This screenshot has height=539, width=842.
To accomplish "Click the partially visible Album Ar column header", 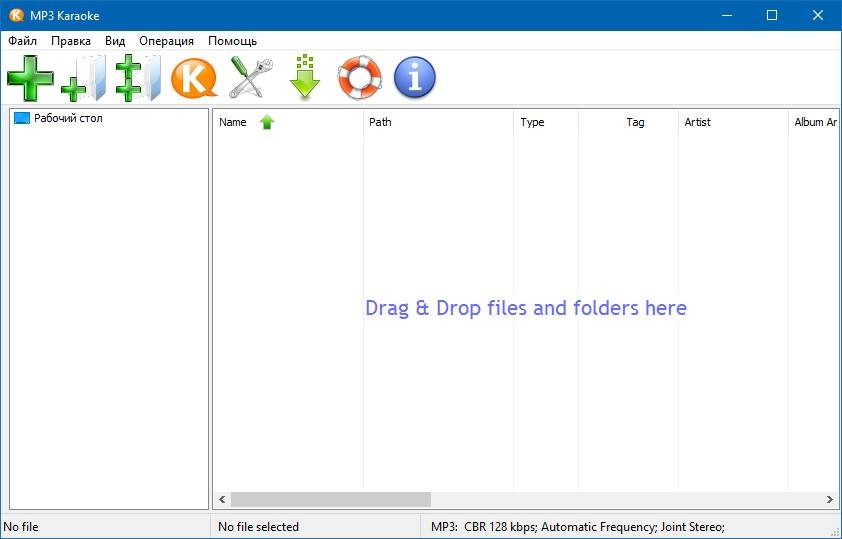I will pyautogui.click(x=813, y=122).
